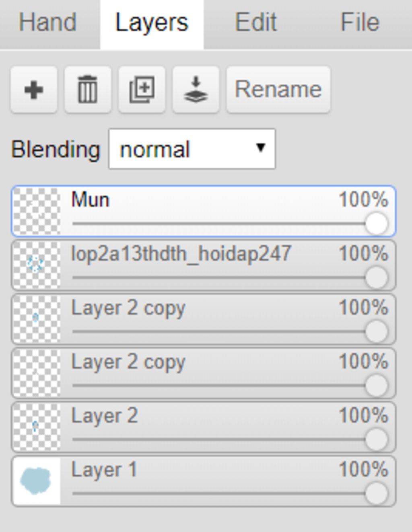The image size is (412, 532).
Task: Open the Edit tab
Action: [256, 23]
